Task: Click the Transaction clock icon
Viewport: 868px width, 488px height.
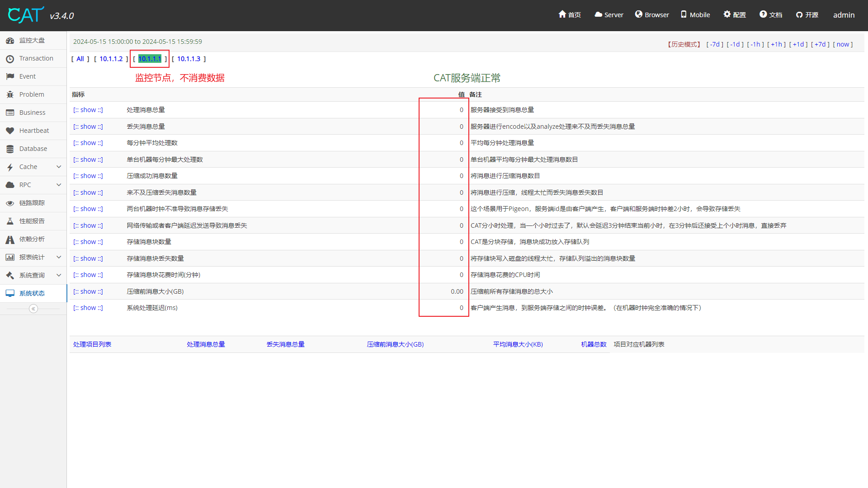Action: pyautogui.click(x=10, y=59)
